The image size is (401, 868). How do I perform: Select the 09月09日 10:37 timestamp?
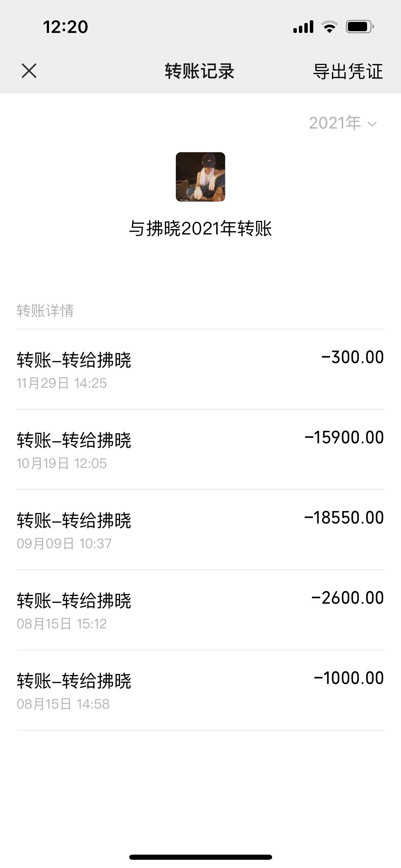(x=64, y=544)
